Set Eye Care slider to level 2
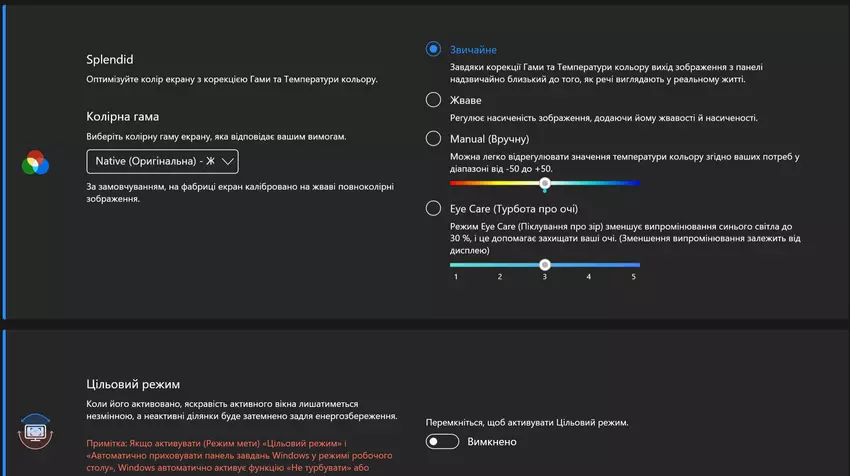The width and height of the screenshot is (850, 476). pyautogui.click(x=500, y=265)
